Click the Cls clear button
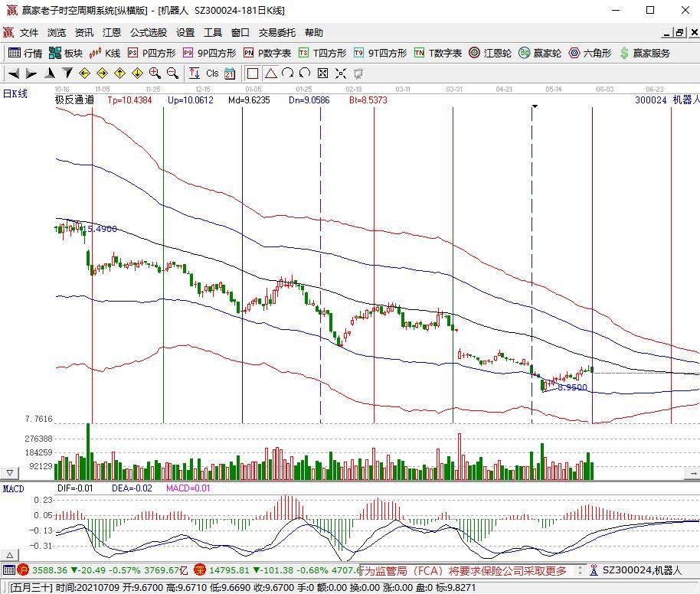 (212, 73)
